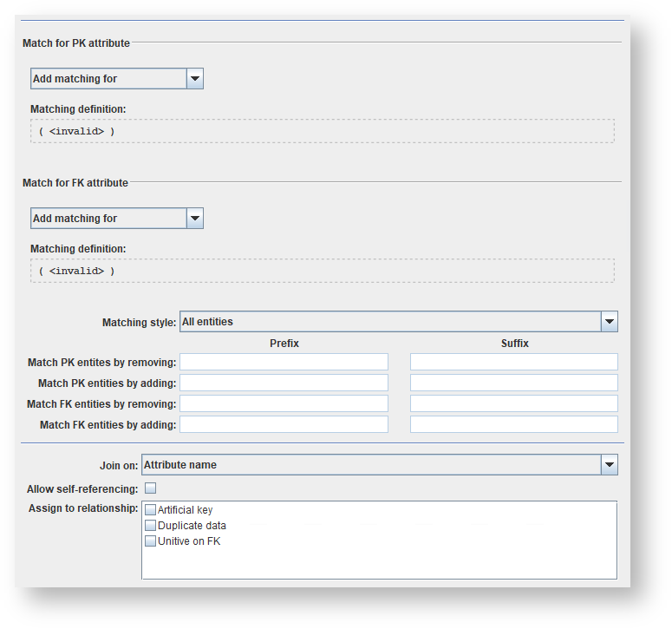
Task: Click the FK matching definition box
Action: click(322, 271)
